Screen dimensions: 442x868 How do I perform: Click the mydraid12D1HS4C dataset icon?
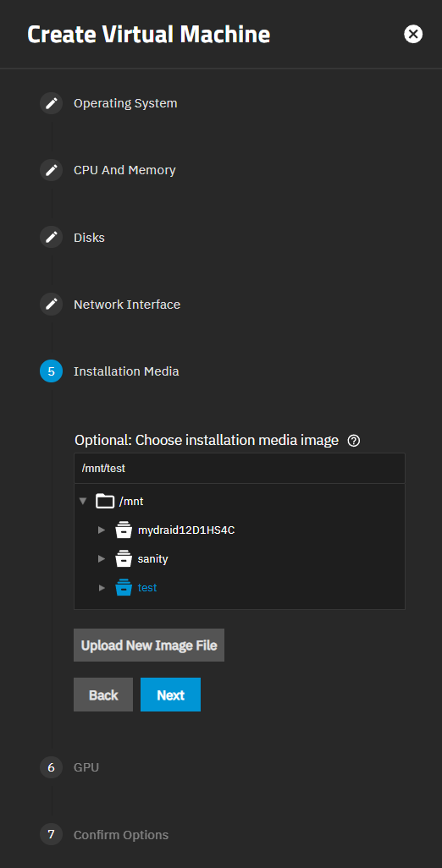[124, 530]
